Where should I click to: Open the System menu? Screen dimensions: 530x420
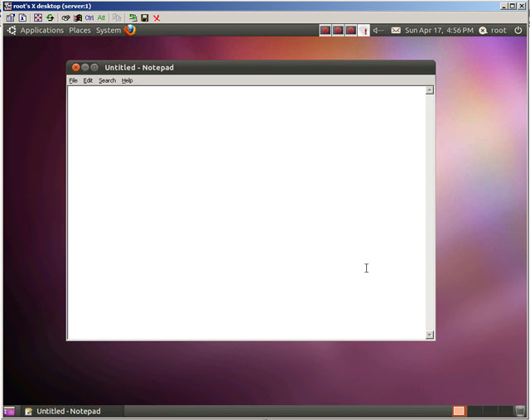[x=108, y=31]
